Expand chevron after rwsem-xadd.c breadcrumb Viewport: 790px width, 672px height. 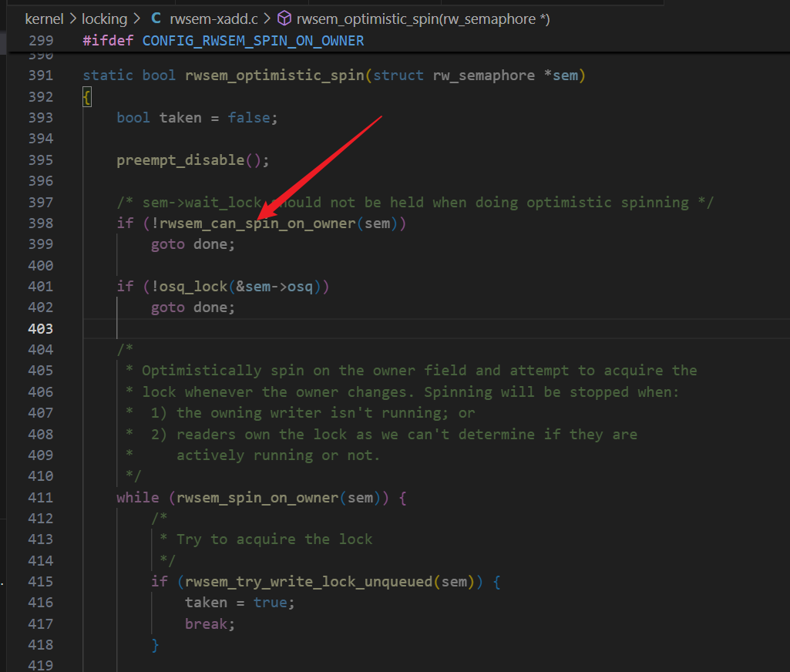pos(267,19)
